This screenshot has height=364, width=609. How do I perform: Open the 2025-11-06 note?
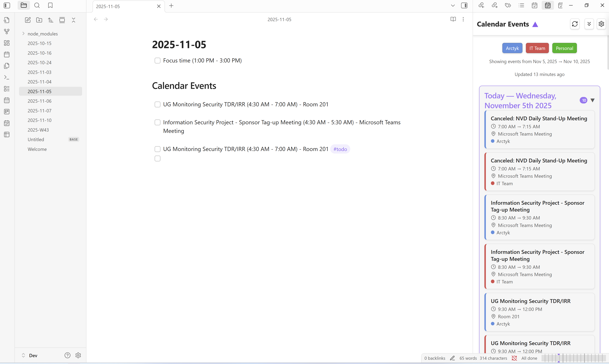pos(39,101)
